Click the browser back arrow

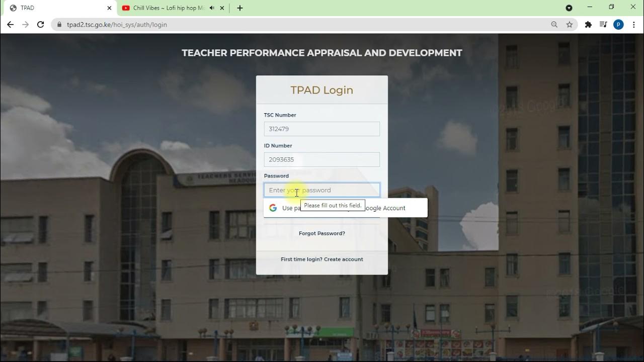(10, 24)
